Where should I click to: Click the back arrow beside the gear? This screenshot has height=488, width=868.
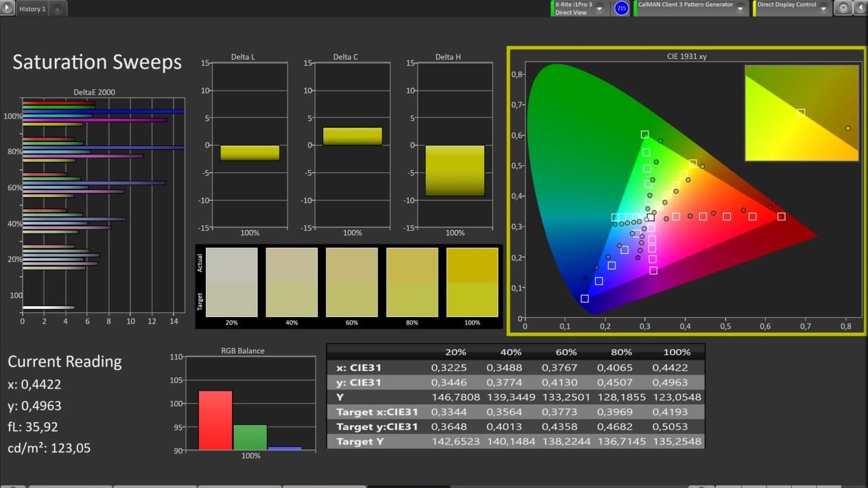859,8
